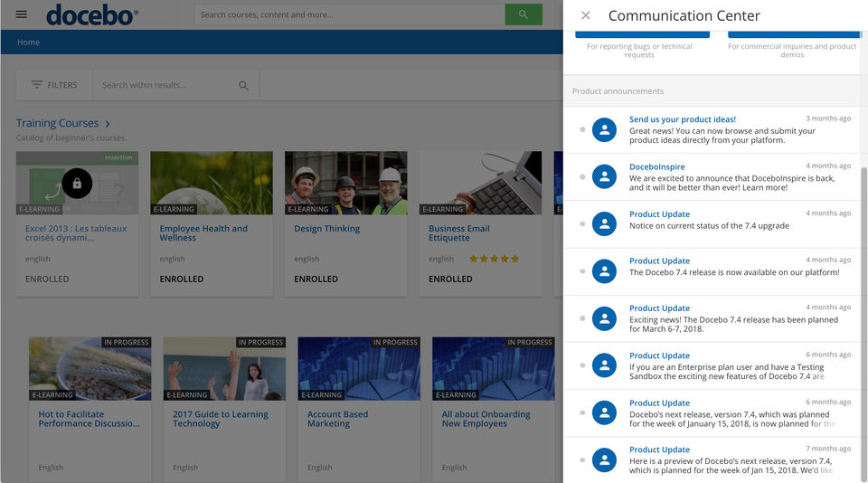Open Product Update planned for March 6-7, 2018
Screen dimensions: 868x483
coord(659,308)
